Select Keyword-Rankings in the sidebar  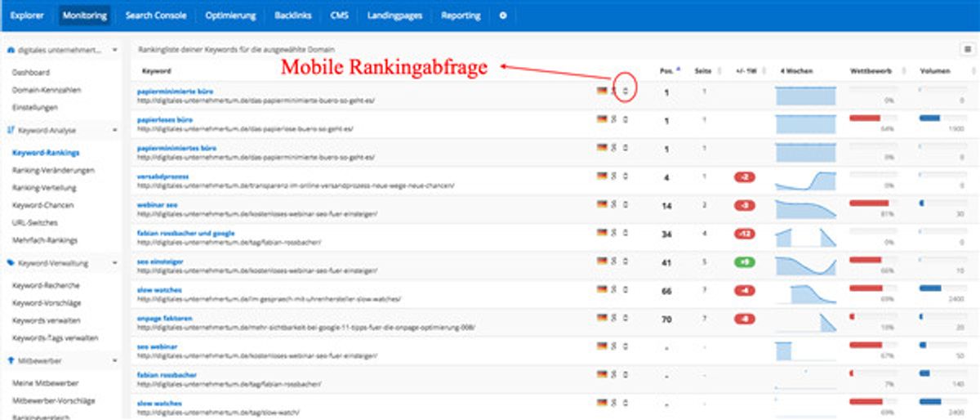click(x=46, y=153)
